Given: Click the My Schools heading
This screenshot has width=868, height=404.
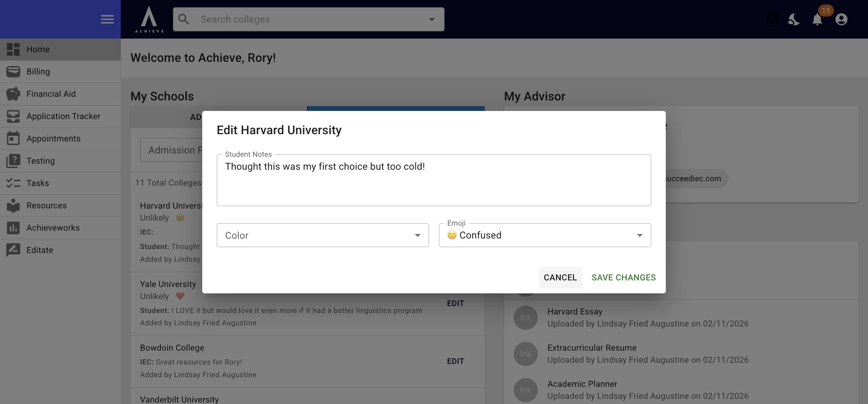Looking at the screenshot, I should [x=162, y=96].
